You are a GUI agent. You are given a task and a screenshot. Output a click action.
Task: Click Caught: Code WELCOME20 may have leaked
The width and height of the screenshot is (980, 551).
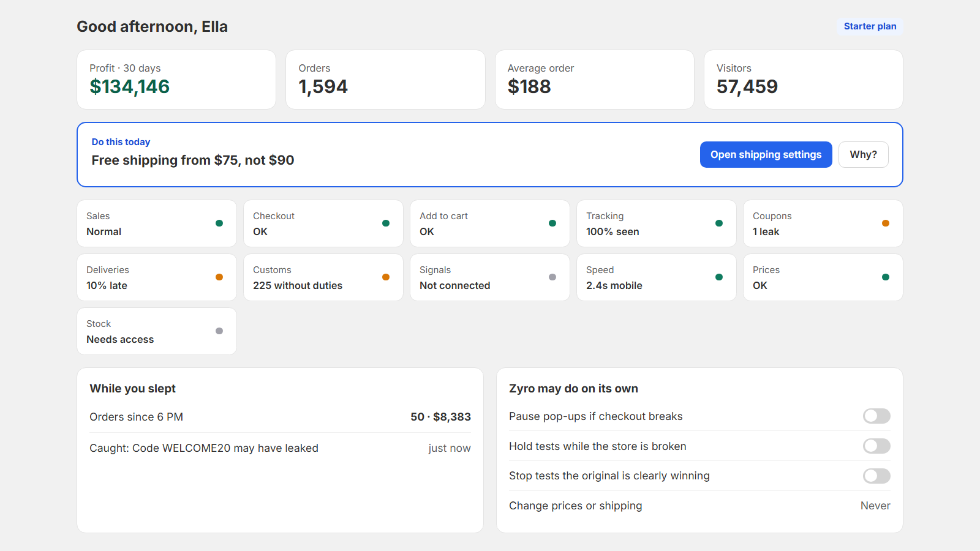click(204, 448)
